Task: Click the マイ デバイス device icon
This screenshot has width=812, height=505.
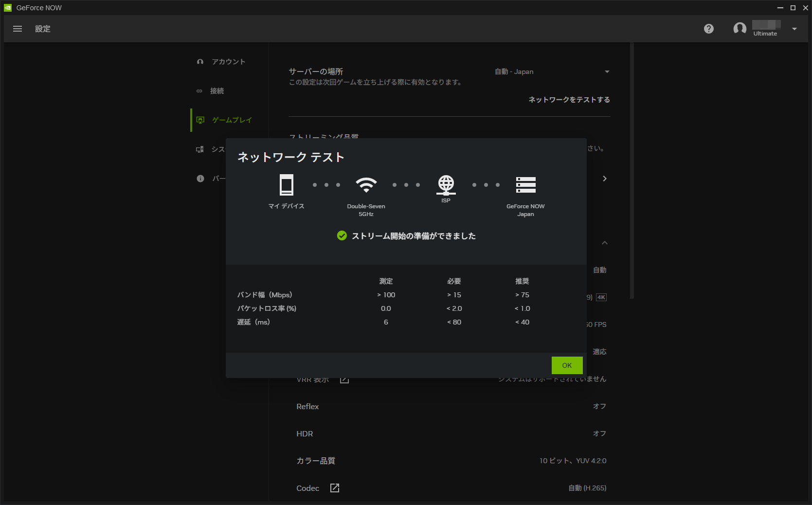Action: point(287,185)
